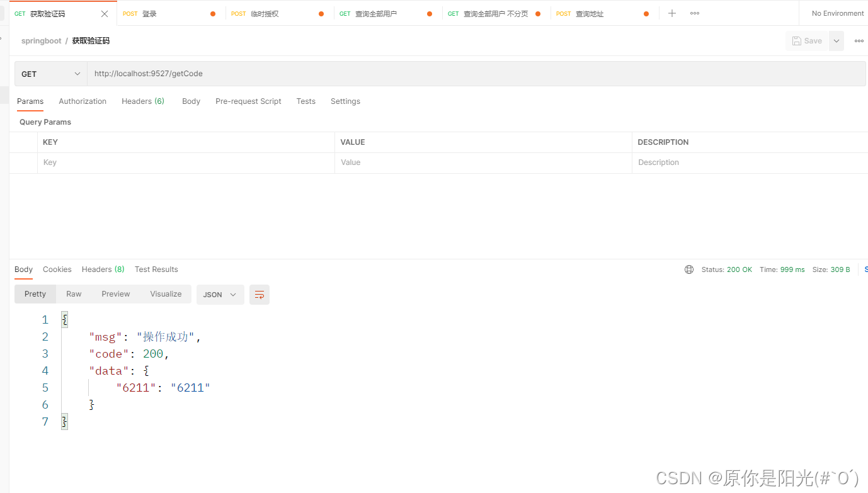Switch response view to Visualize
This screenshot has width=868, height=493.
166,294
